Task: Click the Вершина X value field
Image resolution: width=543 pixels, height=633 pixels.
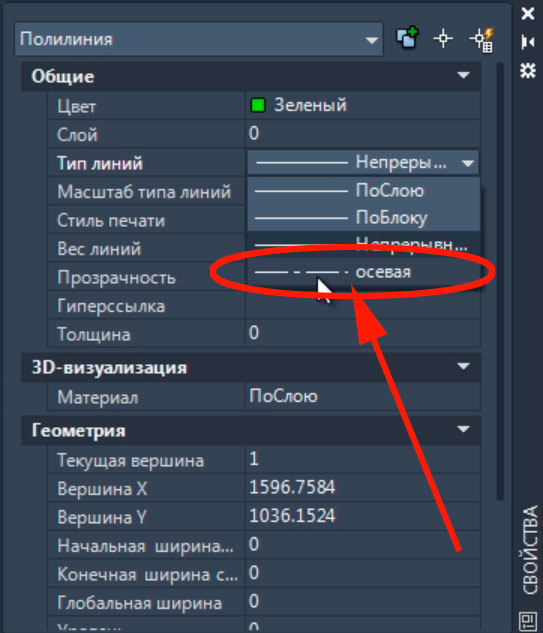Action: coord(363,488)
